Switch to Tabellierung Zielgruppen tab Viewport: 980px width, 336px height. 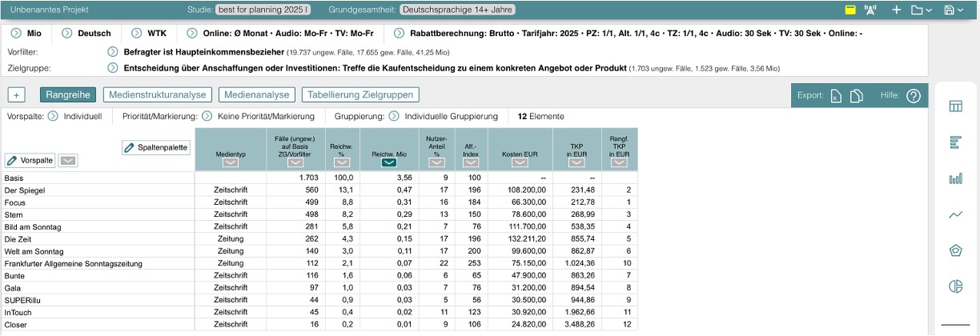tap(360, 94)
